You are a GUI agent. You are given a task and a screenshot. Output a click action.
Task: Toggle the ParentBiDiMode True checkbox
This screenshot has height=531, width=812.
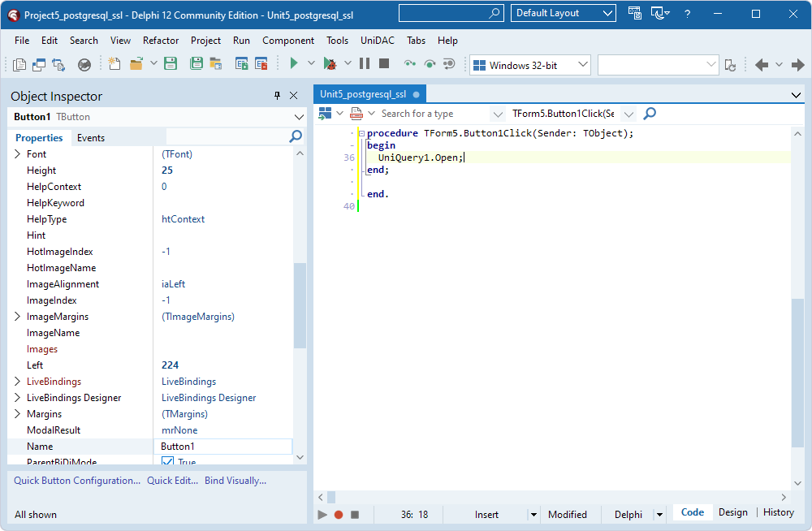[167, 460]
